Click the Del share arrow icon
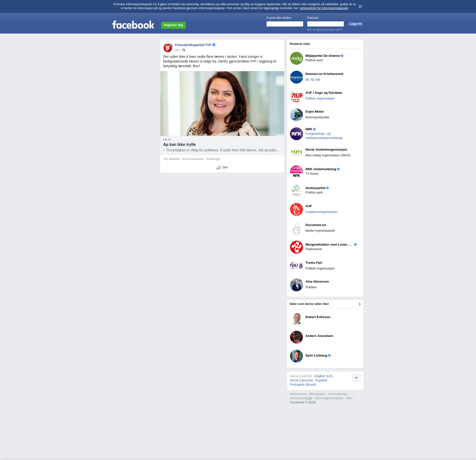 coord(219,168)
